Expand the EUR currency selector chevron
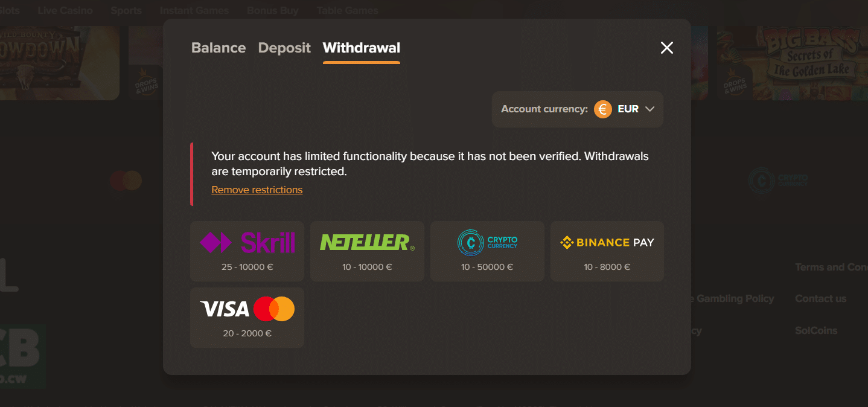Image resolution: width=868 pixels, height=407 pixels. pos(650,109)
